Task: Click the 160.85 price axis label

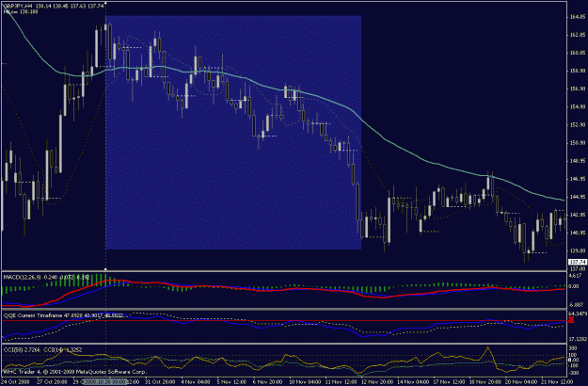Action: (577, 54)
